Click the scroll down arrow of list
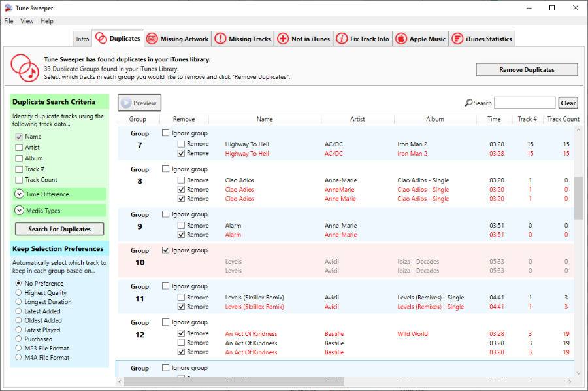 point(578,373)
